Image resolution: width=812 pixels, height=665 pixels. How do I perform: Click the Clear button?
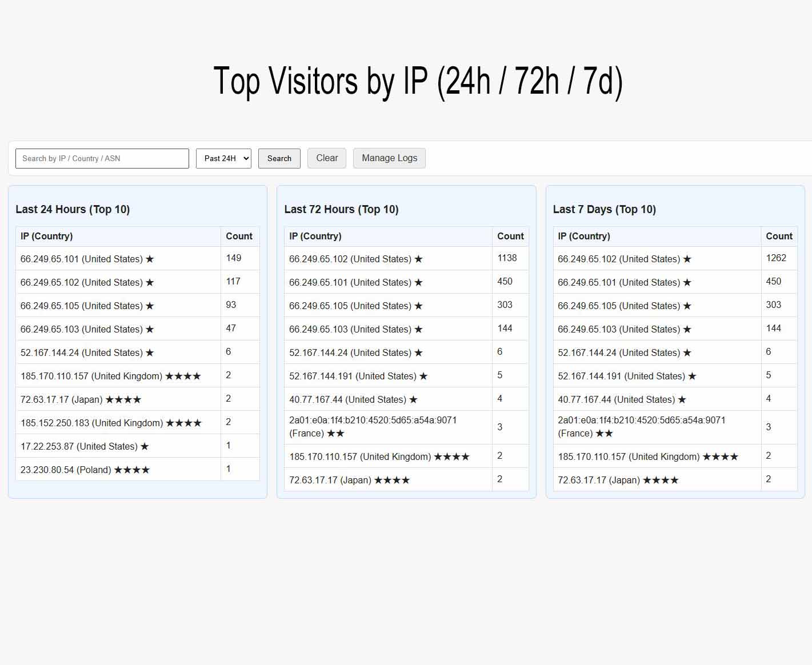(x=327, y=158)
